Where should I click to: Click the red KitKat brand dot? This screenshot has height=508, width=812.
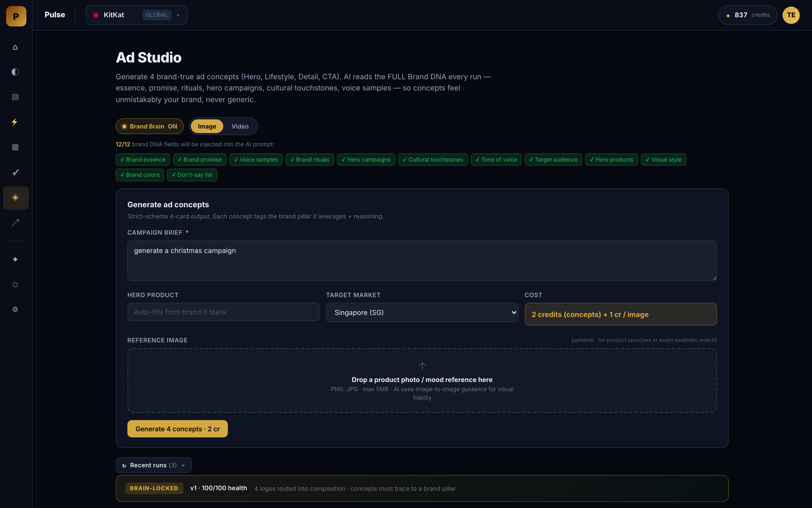(x=96, y=15)
